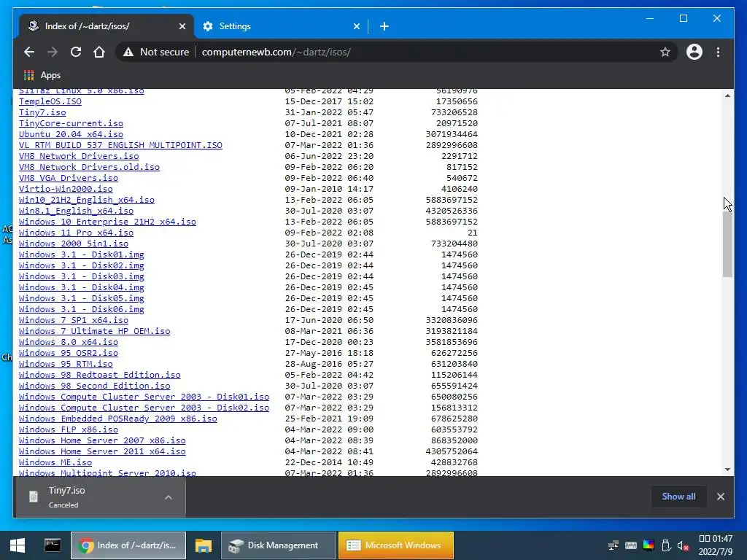Select the Index of /~dartz/isos/ tab

(x=107, y=26)
